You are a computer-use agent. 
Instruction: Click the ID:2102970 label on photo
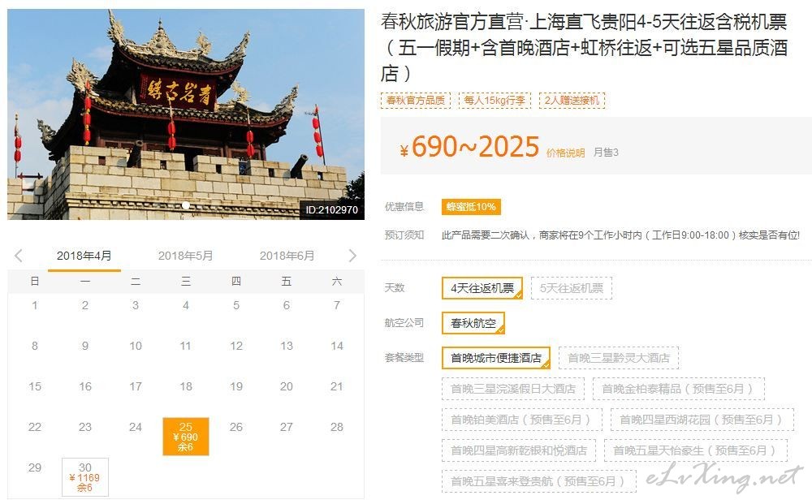click(x=331, y=209)
